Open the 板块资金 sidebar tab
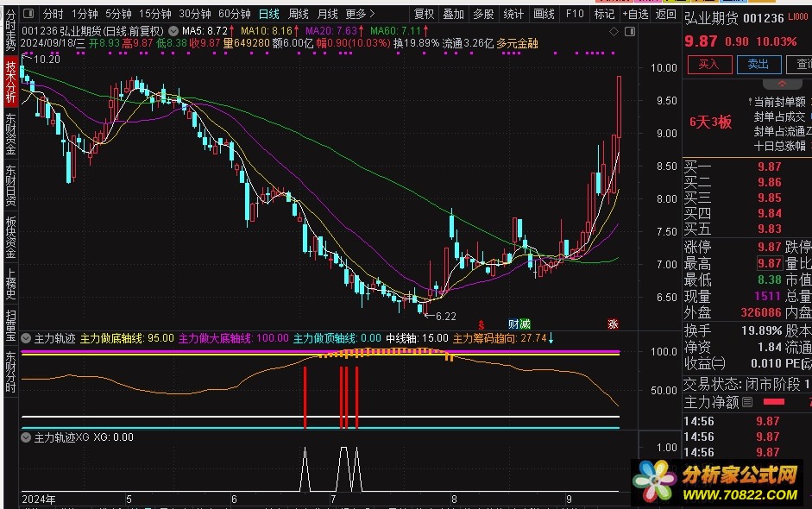The image size is (812, 509). point(10,237)
